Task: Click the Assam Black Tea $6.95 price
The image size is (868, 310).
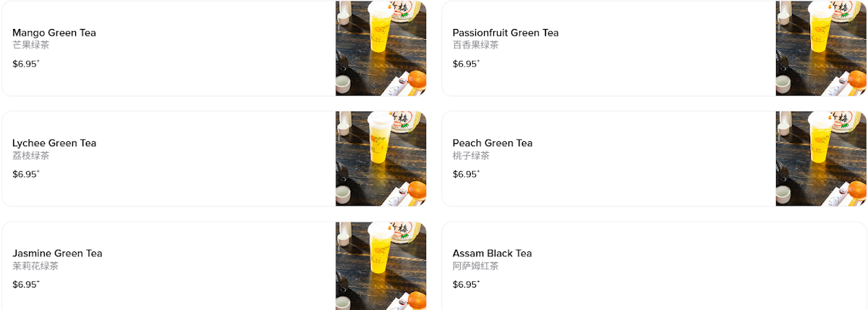Action: pyautogui.click(x=465, y=284)
